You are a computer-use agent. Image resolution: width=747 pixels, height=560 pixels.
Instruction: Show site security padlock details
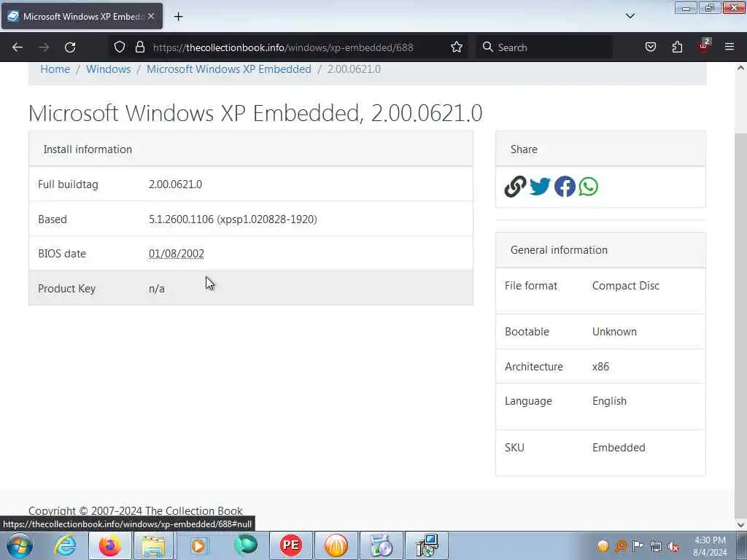click(x=139, y=47)
